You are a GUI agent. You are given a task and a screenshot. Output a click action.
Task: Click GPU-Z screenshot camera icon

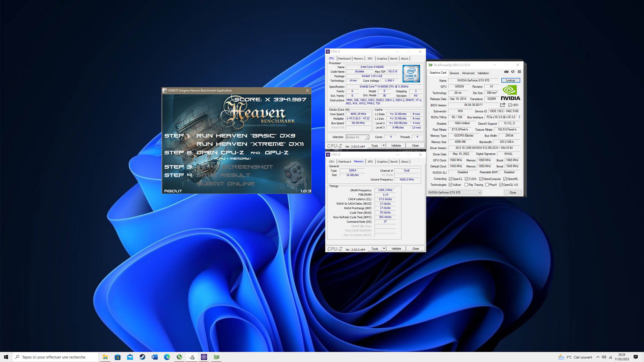[506, 72]
